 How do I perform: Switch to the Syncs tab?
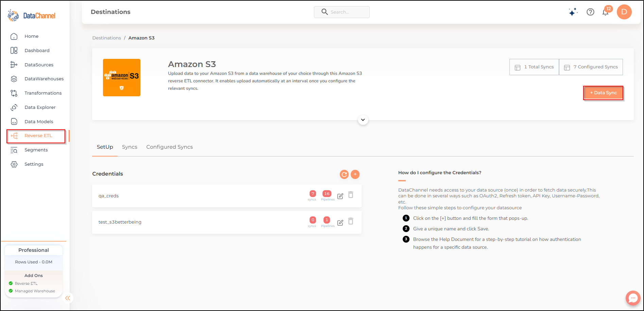(129, 147)
